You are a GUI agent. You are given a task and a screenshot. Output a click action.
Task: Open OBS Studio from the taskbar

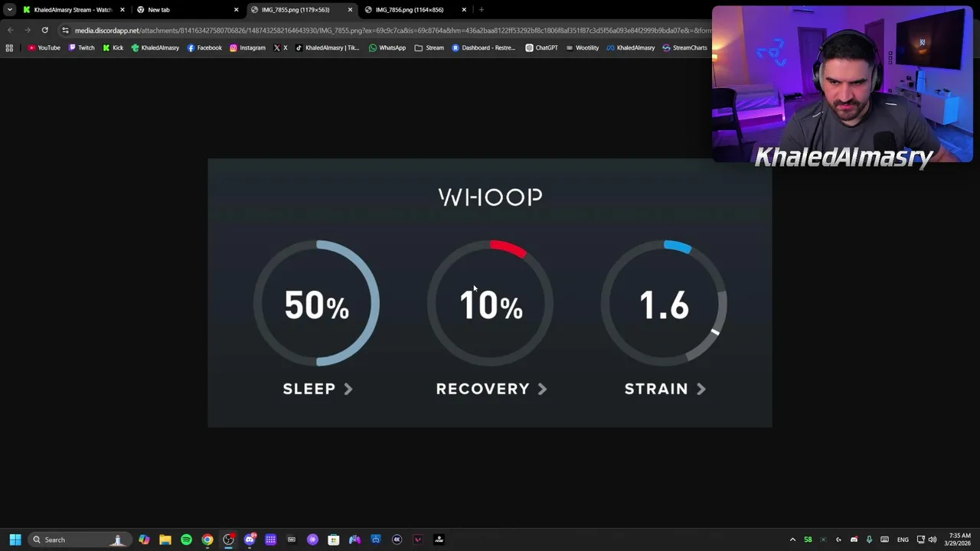pos(228,540)
